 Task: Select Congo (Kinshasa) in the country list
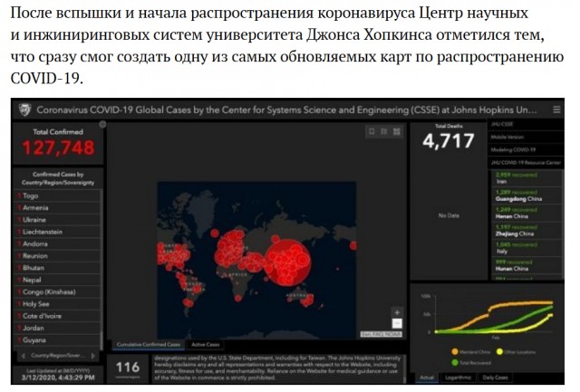point(57,292)
